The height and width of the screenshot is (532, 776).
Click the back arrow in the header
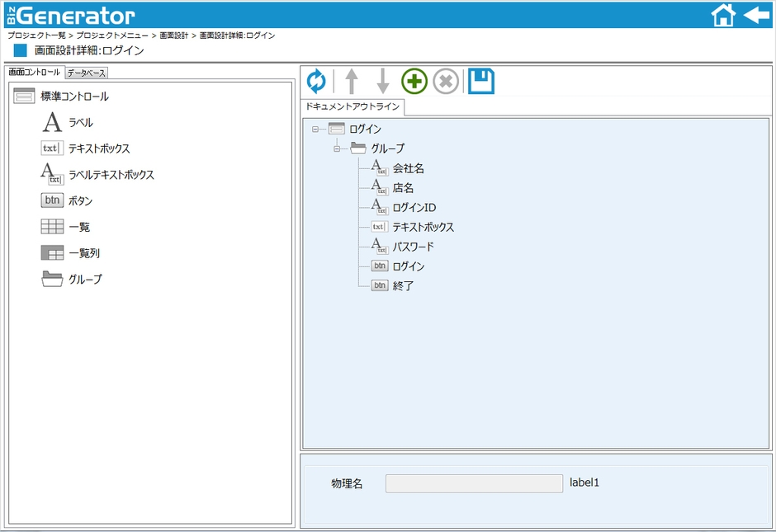coord(757,14)
